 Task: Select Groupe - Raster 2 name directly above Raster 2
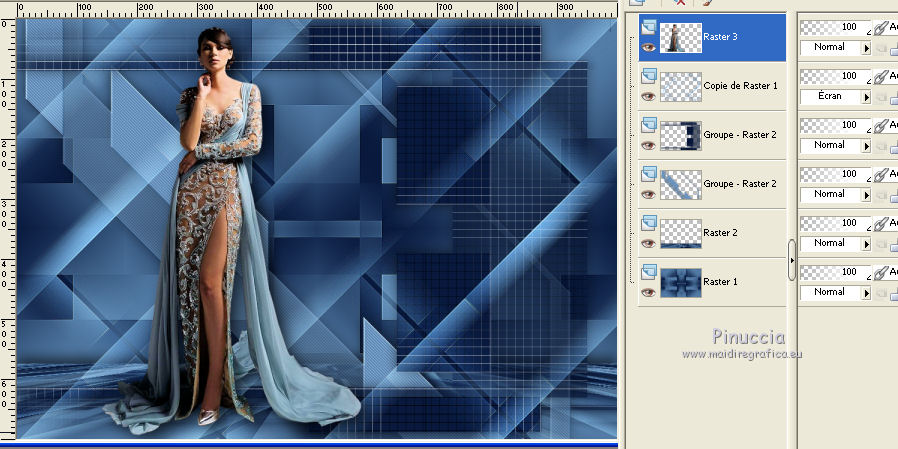[740, 184]
